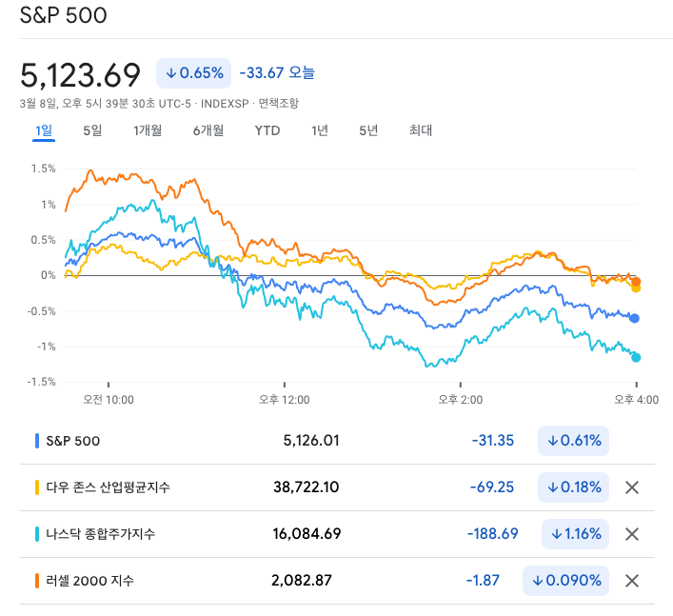Click the 면책조항 disclaimer link
Image resolution: width=673 pixels, height=616 pixels.
click(278, 104)
